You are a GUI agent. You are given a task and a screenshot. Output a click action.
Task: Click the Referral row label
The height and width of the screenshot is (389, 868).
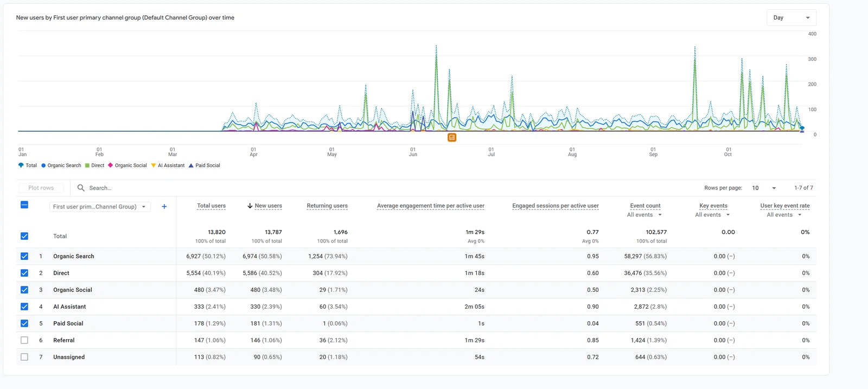[64, 340]
